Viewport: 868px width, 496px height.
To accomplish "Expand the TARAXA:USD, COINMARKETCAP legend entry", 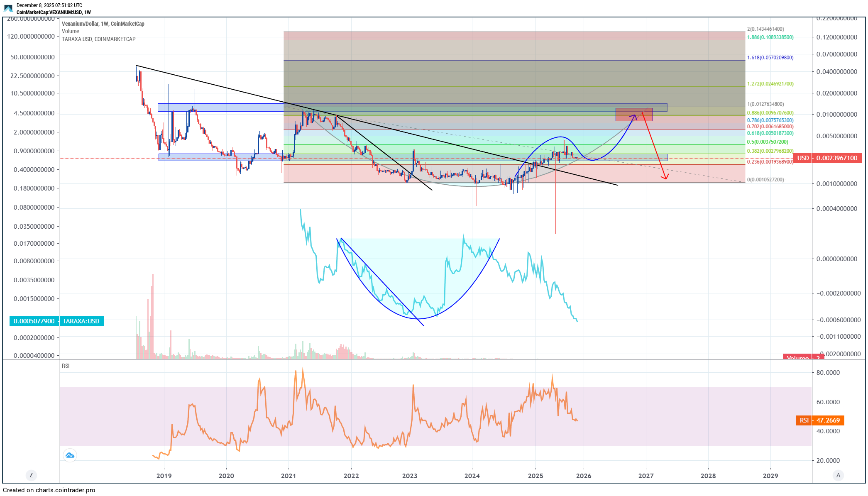I will click(x=98, y=39).
